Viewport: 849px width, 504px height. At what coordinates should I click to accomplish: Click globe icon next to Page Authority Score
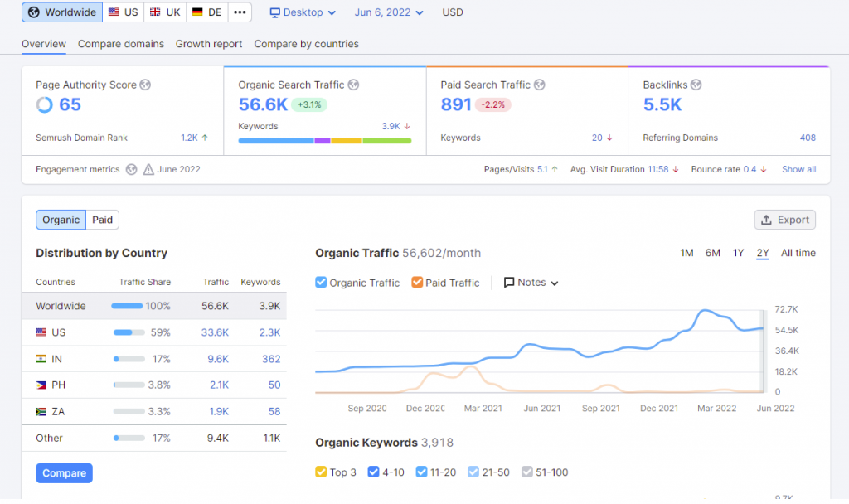tap(145, 85)
